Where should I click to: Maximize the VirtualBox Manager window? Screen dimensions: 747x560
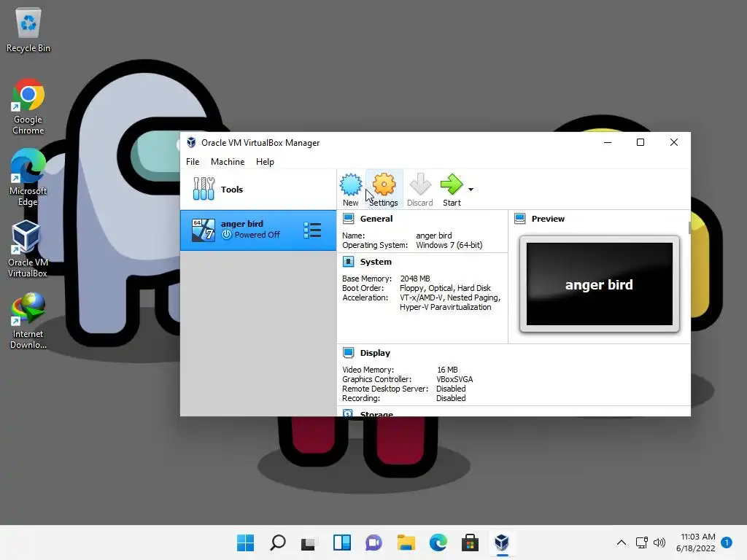pos(640,142)
